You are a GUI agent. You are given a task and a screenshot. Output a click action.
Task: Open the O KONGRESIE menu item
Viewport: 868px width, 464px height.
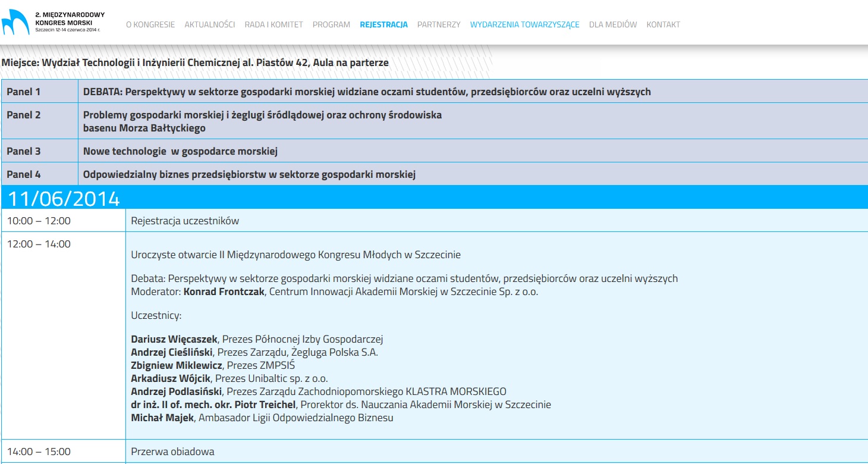click(150, 24)
